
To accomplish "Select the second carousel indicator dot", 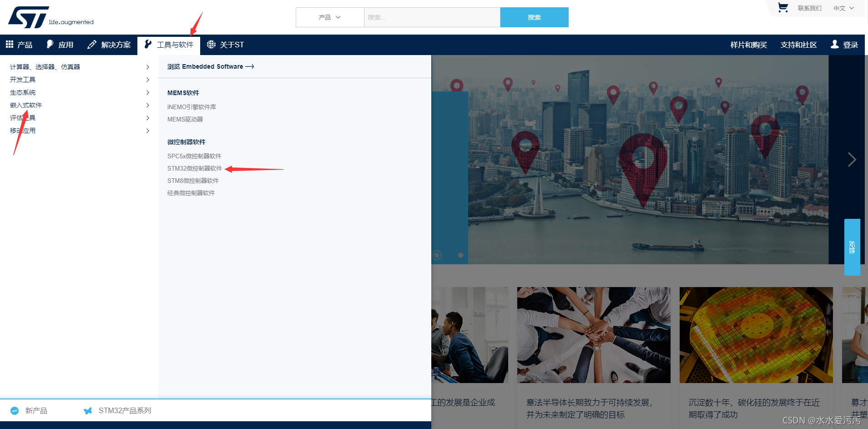I will 460,255.
